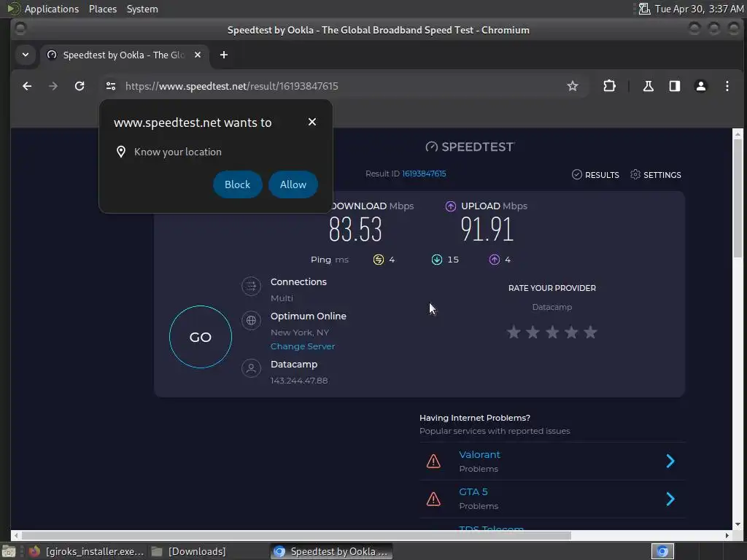
Task: Click the vertical page scrollbar
Action: click(738, 198)
